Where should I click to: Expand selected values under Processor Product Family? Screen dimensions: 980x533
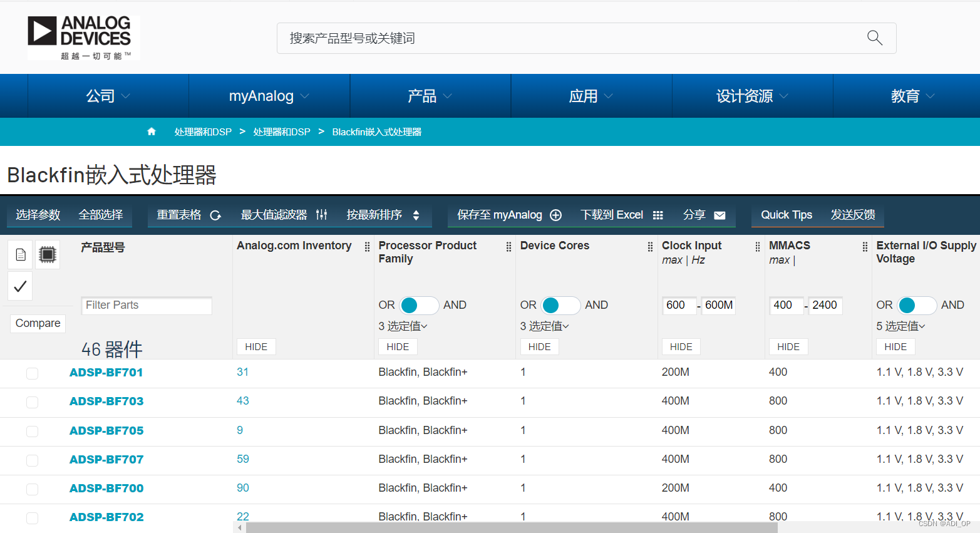[403, 326]
